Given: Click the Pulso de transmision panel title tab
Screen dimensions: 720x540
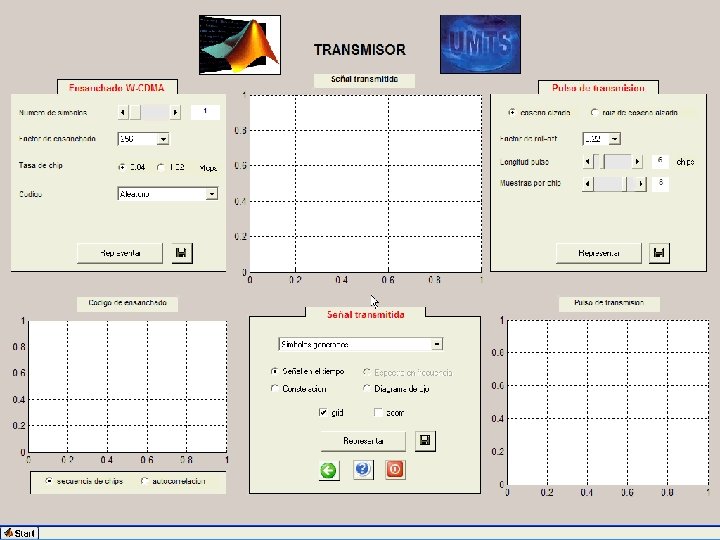Looking at the screenshot, I should pyautogui.click(x=598, y=88).
